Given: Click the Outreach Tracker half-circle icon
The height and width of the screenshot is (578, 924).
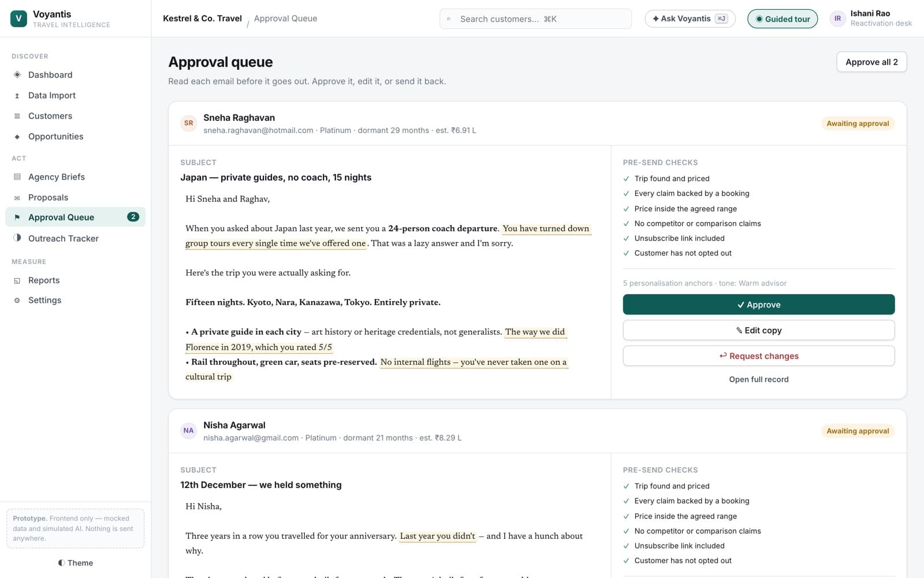Looking at the screenshot, I should (x=17, y=238).
